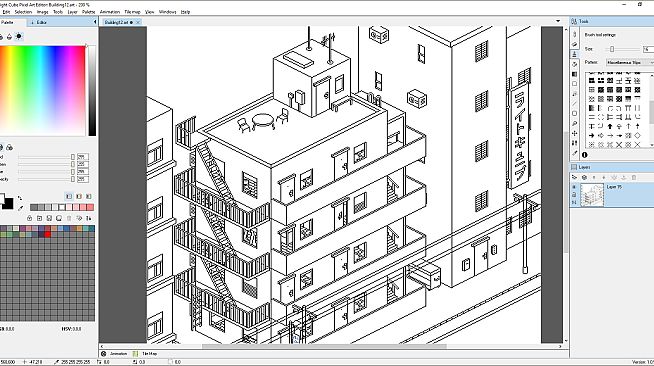Image resolution: width=654 pixels, height=366 pixels.
Task: Select the Color picker tool at toolbar bottom
Action: [575, 153]
